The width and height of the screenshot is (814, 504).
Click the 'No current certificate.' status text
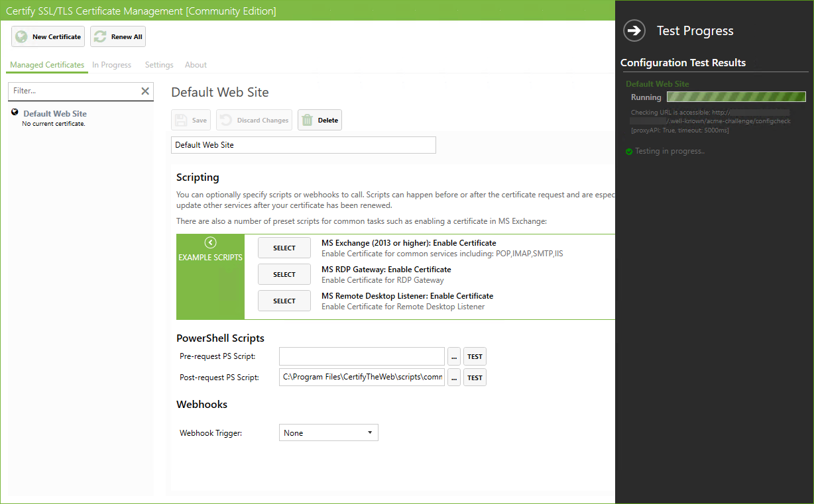[x=54, y=124]
